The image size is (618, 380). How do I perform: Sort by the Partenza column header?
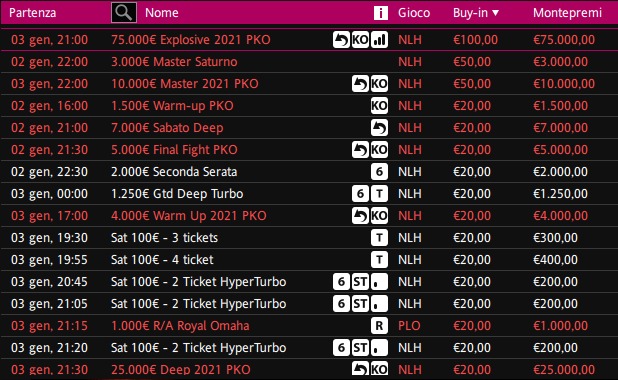coord(32,13)
